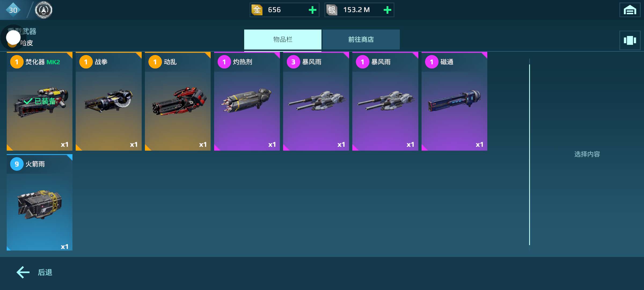Switch to the 物品栏 tab
This screenshot has height=290, width=644.
tap(283, 39)
